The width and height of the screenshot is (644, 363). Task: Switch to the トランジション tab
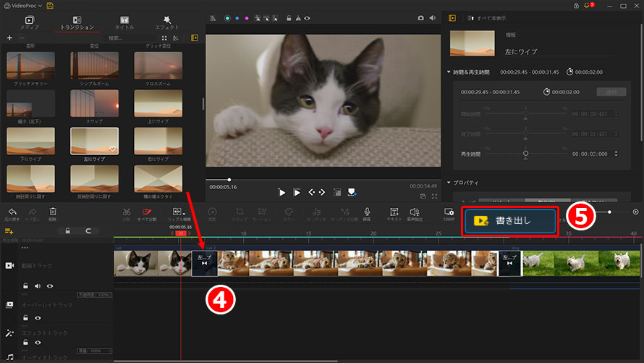click(x=77, y=22)
